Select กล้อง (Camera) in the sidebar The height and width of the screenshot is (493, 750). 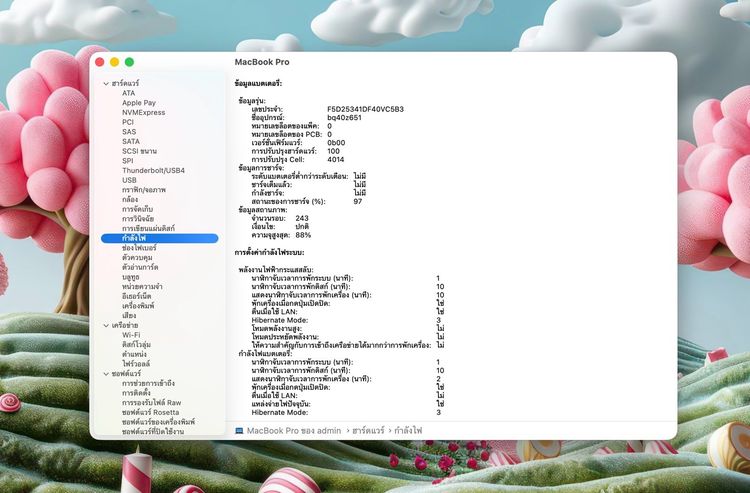[x=130, y=199]
